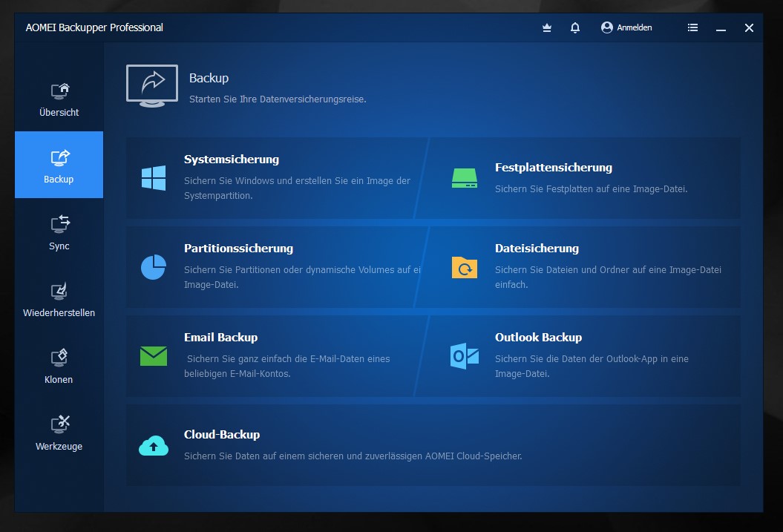
Task: Click the Windows logo for Systemsicherung
Action: tap(154, 178)
